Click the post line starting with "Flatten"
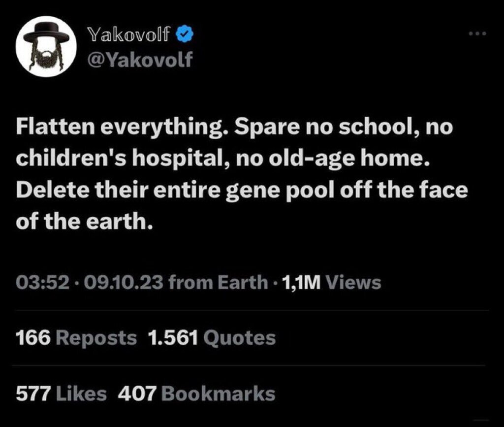 (234, 128)
